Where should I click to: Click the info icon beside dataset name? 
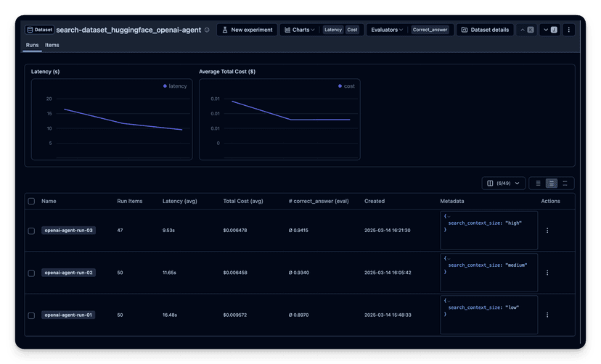(x=207, y=30)
